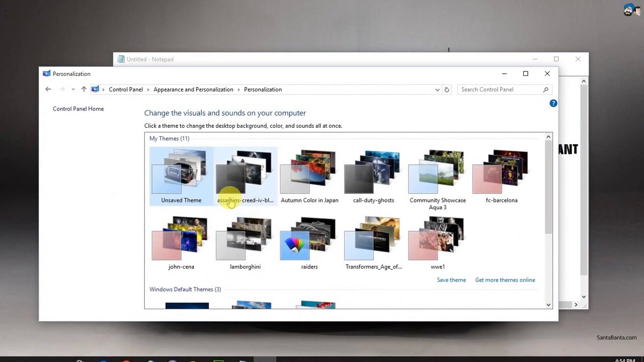Click Notepad's vertical scroll-up arrow
The width and height of the screenshot is (644, 362).
(x=584, y=81)
